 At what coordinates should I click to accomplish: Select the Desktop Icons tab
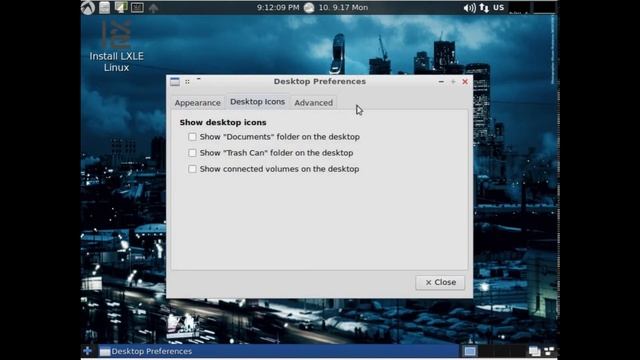click(258, 102)
